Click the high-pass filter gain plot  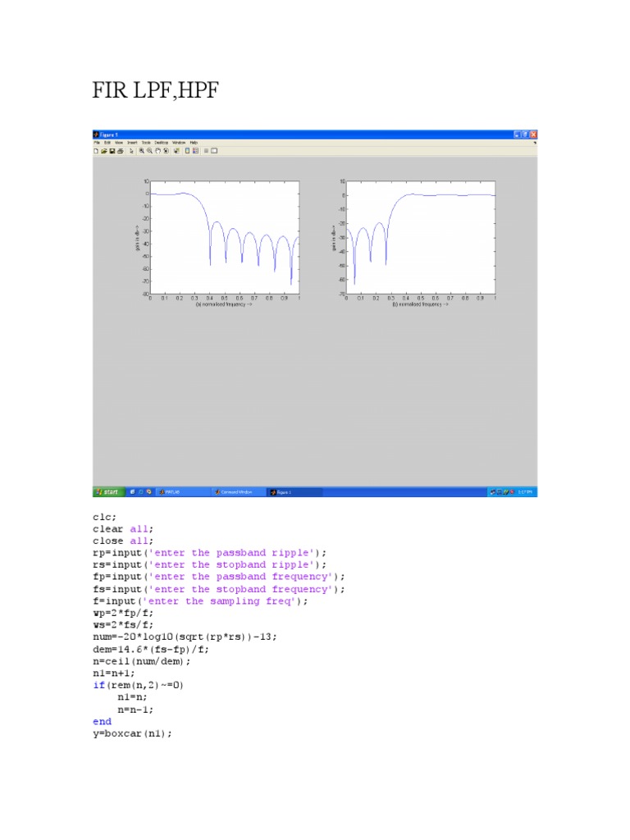point(421,238)
